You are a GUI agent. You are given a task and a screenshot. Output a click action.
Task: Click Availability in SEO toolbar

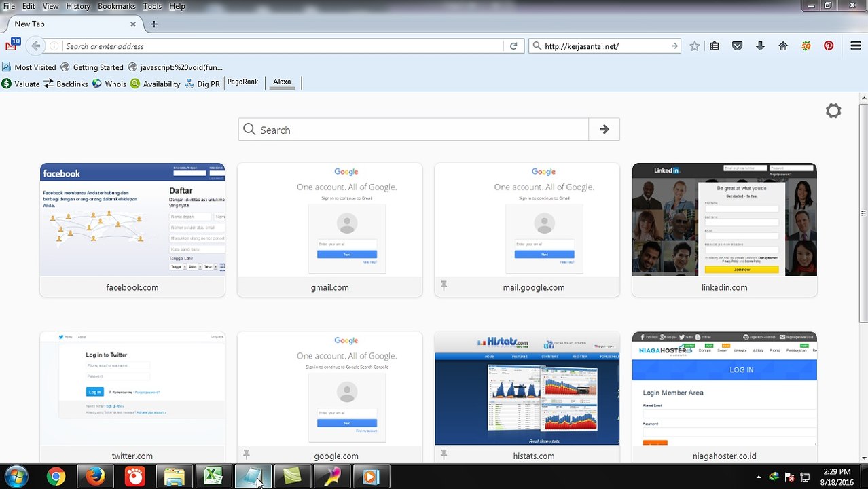point(156,84)
